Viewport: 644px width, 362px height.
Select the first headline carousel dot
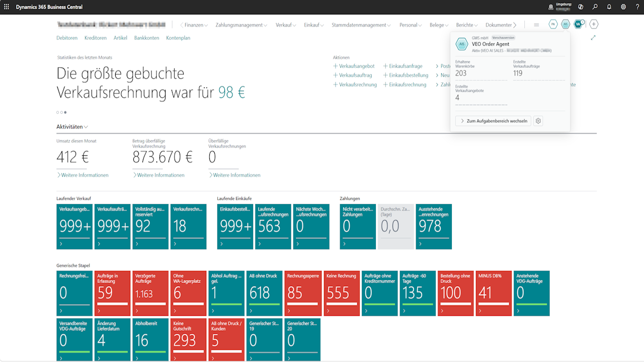click(57, 113)
